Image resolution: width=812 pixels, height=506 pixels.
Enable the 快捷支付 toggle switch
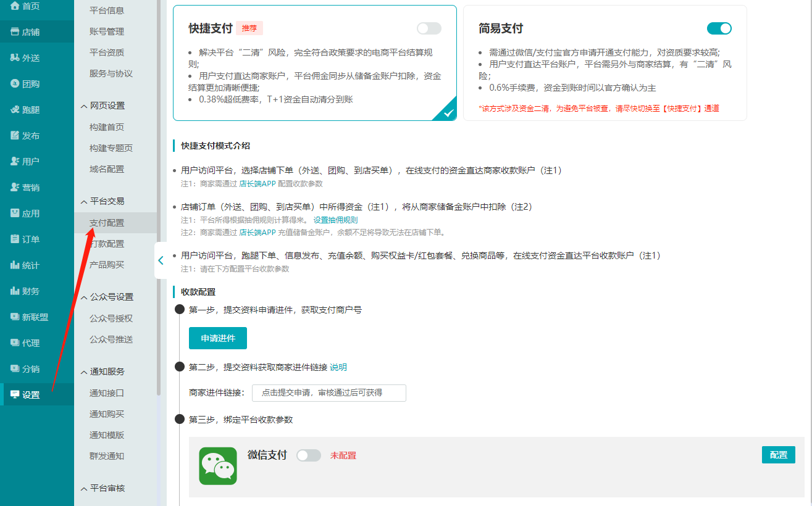coord(429,28)
